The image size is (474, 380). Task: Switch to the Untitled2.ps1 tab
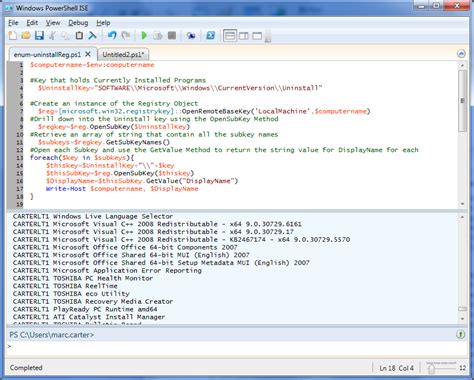[123, 54]
